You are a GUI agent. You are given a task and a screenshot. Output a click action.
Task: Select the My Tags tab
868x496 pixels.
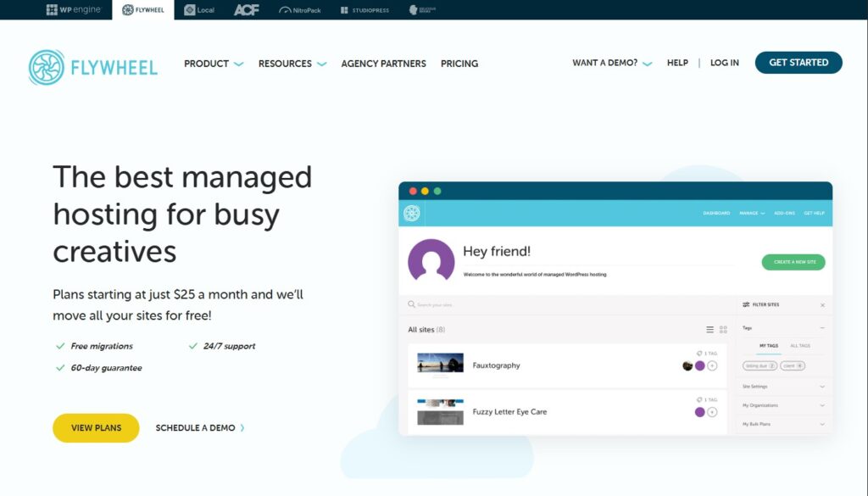768,345
